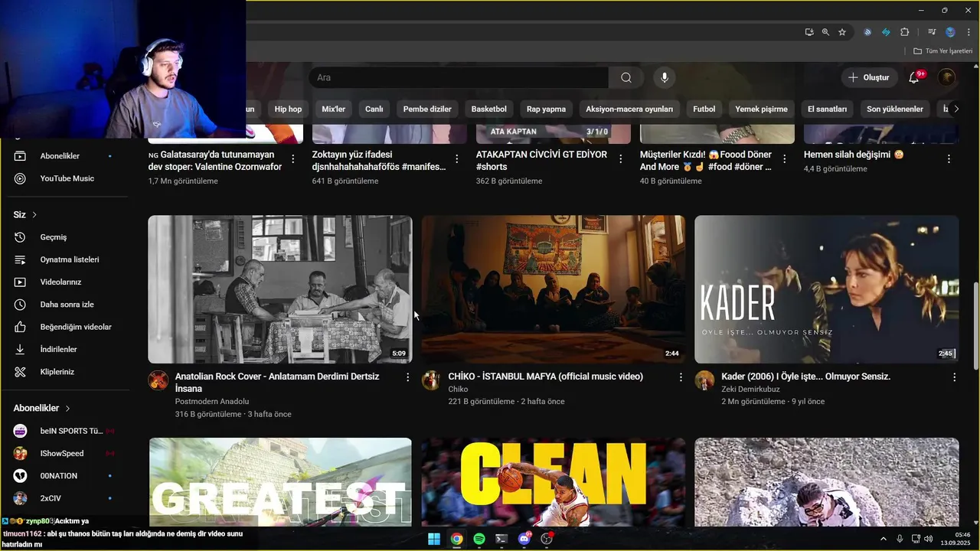
Task: Expand the Siz section chevron
Action: click(x=34, y=215)
